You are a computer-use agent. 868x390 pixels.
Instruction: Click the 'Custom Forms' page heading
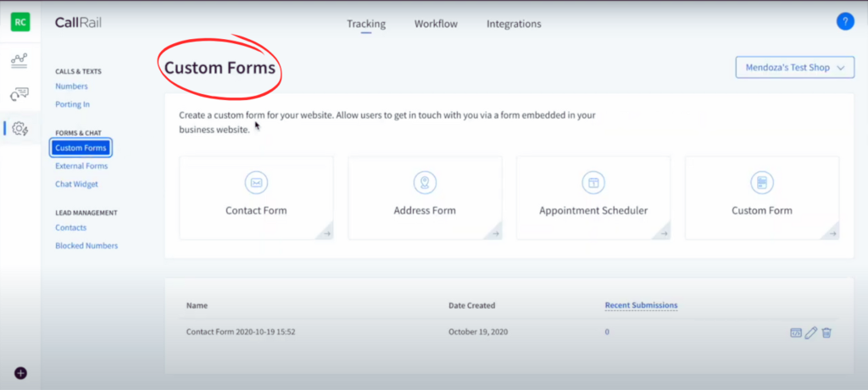(220, 68)
